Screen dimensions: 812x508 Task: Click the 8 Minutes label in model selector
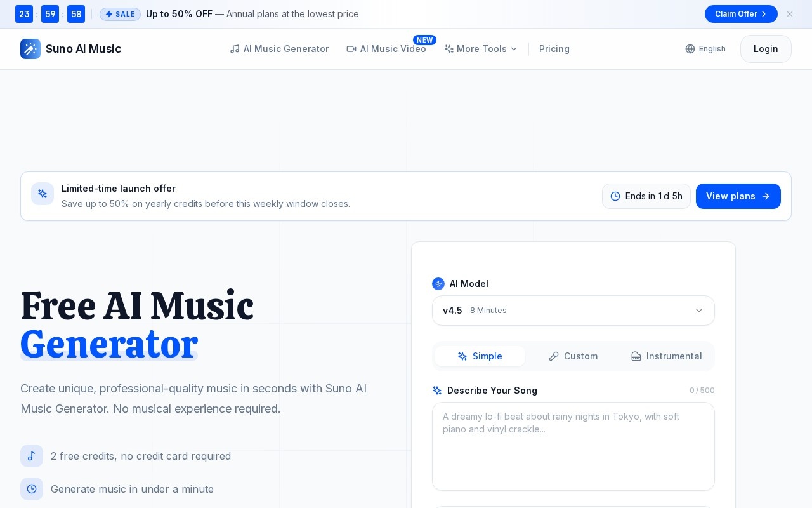488,311
